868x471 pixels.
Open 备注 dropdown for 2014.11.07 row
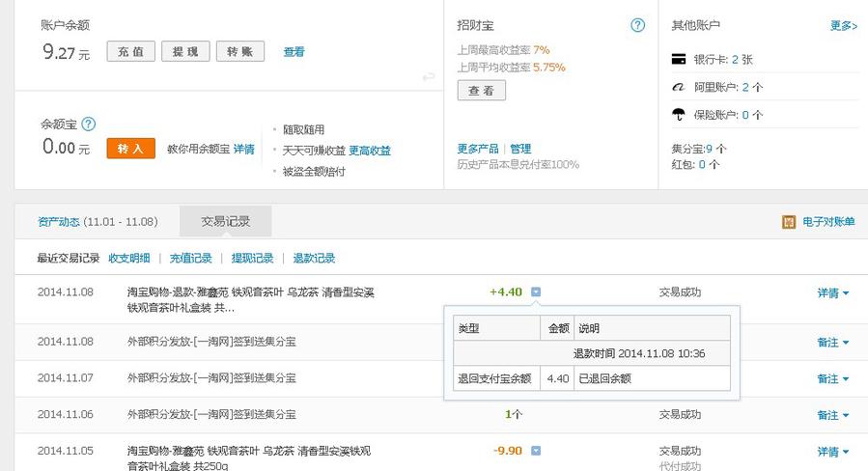tap(832, 378)
